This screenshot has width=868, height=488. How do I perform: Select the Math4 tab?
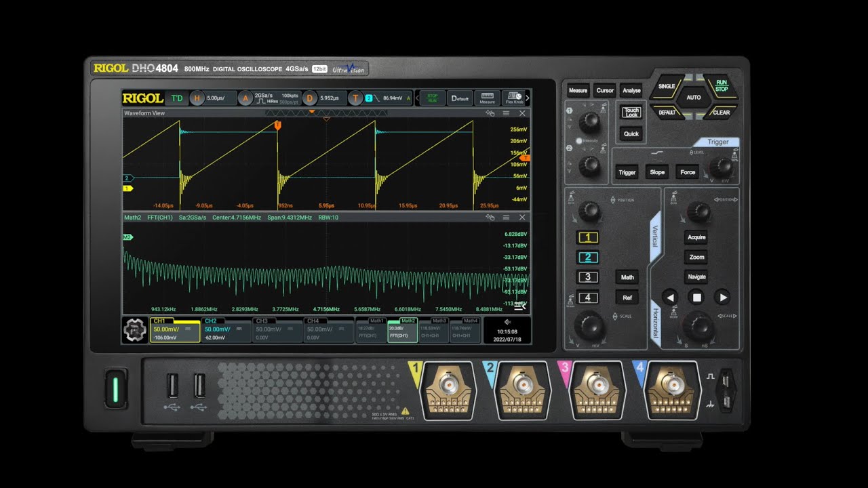pyautogui.click(x=465, y=330)
